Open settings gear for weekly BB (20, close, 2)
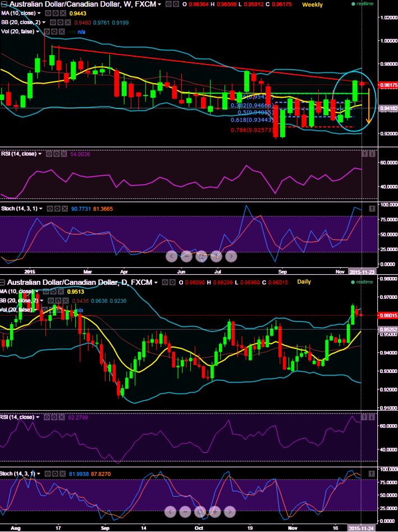Viewport: 398px width, 532px height. pos(61,22)
